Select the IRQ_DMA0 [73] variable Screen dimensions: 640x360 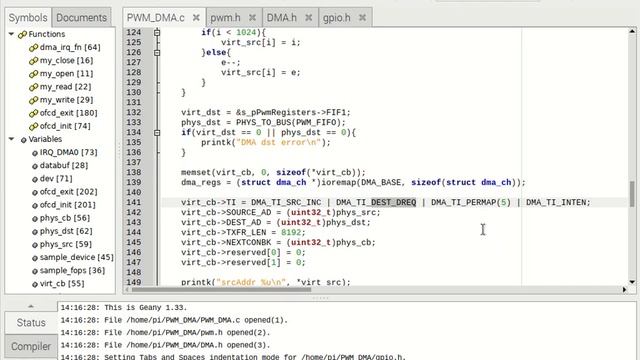point(68,152)
